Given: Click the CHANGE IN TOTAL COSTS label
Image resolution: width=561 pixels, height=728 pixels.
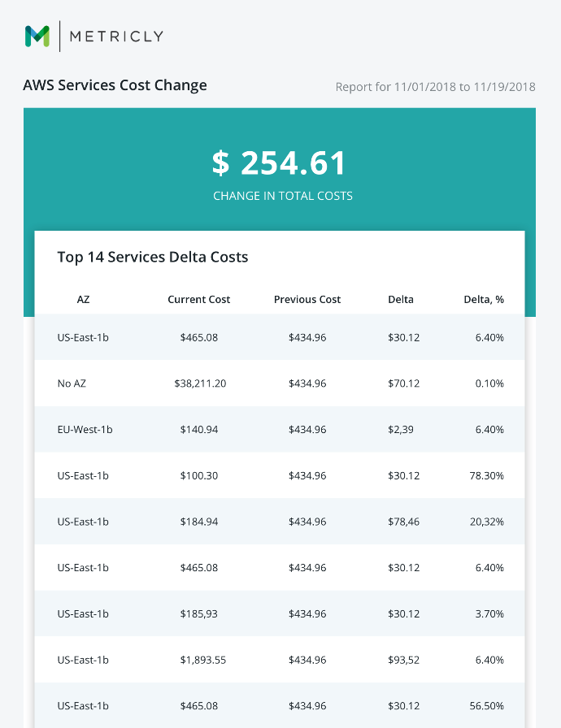Looking at the screenshot, I should pos(283,196).
